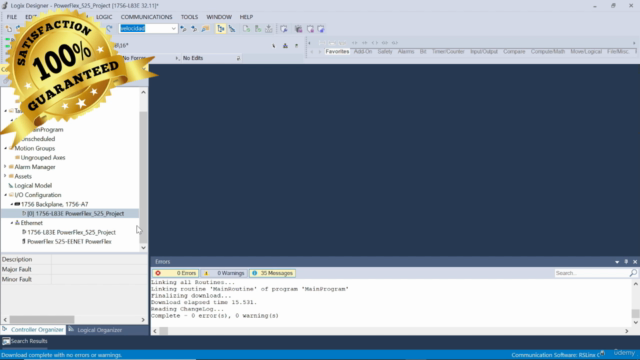Toggle the 0 Errors filter
This screenshot has height=360, width=640.
point(176,273)
